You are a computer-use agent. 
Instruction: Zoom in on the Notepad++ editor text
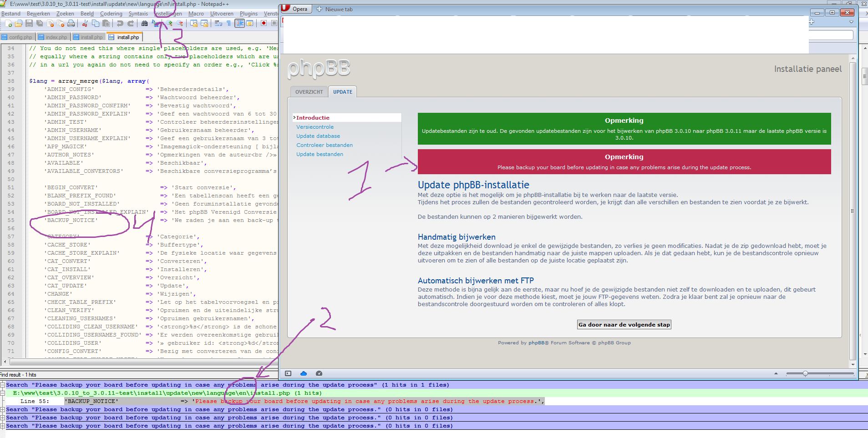(x=169, y=23)
